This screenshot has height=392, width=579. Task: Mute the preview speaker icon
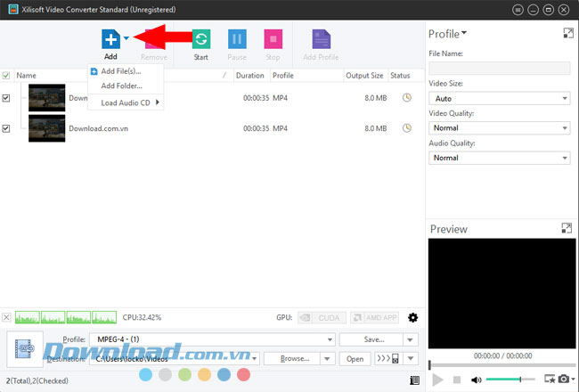point(477,380)
